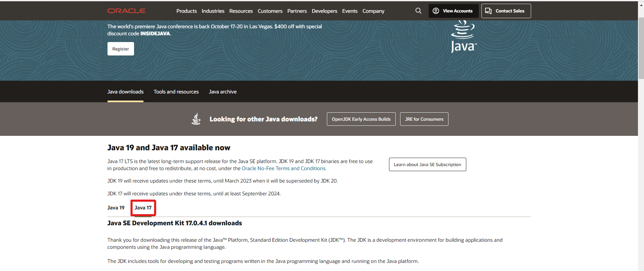The image size is (644, 271).
Task: Click the Register button
Action: [121, 49]
